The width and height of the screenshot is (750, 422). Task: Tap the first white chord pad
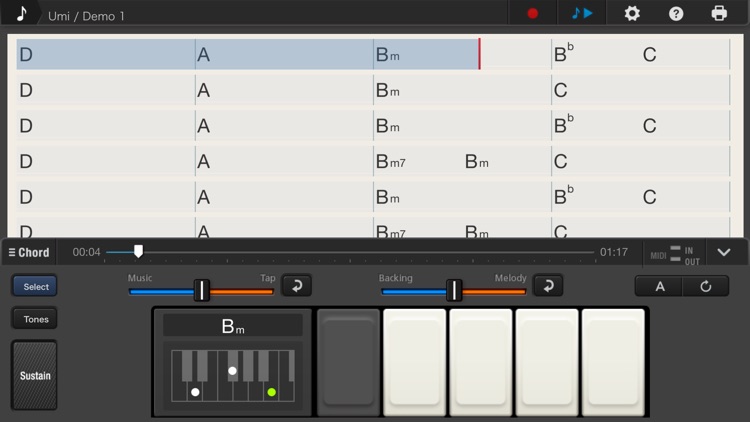415,362
